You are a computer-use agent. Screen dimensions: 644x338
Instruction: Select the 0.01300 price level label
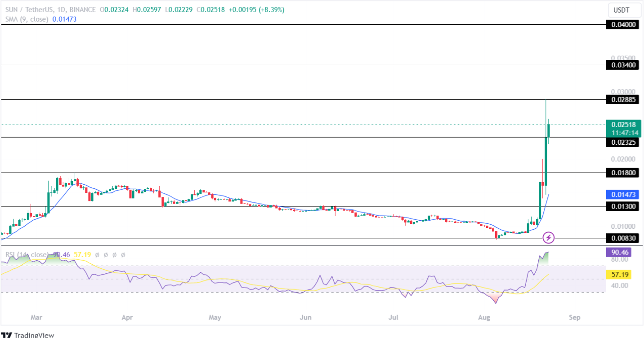coord(623,206)
